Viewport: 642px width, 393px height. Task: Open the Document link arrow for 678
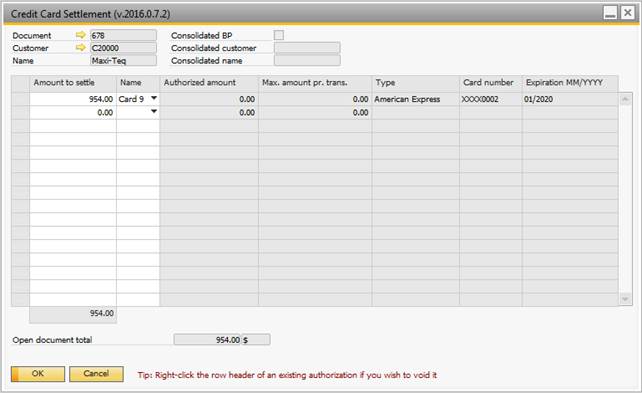coord(81,35)
